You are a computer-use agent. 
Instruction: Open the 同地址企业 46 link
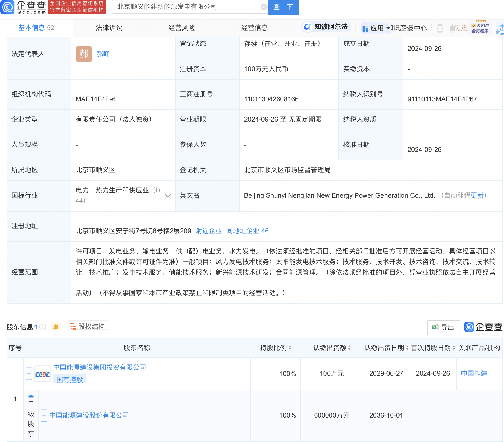(x=247, y=231)
